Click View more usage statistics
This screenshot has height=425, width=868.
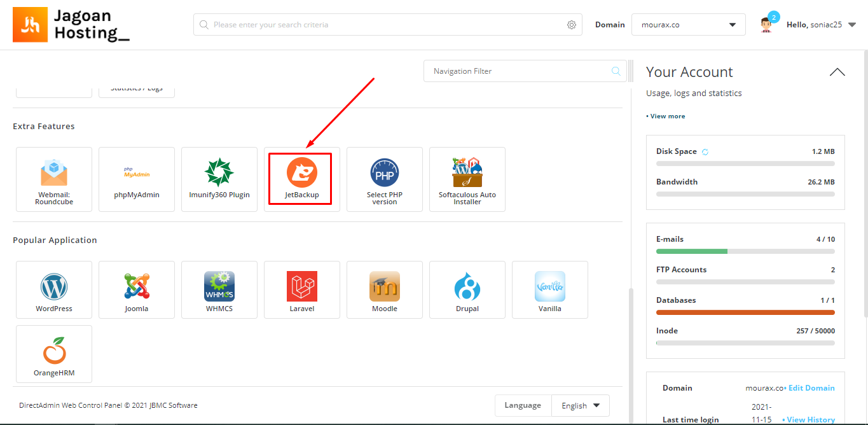(x=666, y=116)
